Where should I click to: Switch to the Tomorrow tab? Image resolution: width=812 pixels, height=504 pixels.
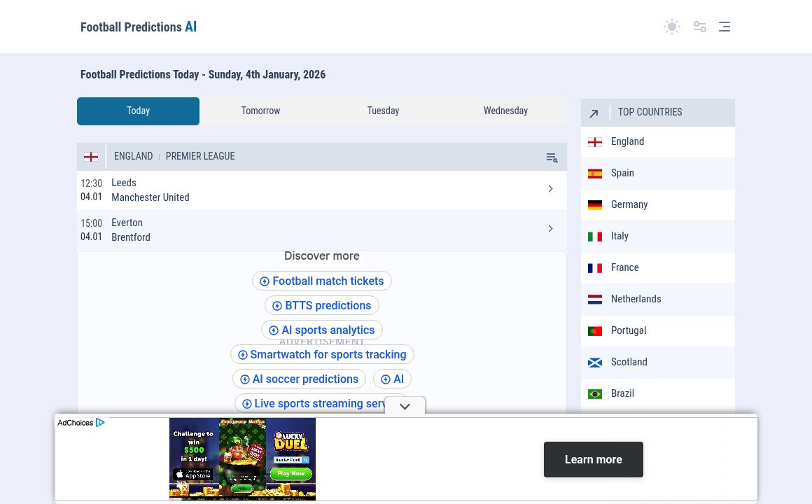tap(260, 111)
